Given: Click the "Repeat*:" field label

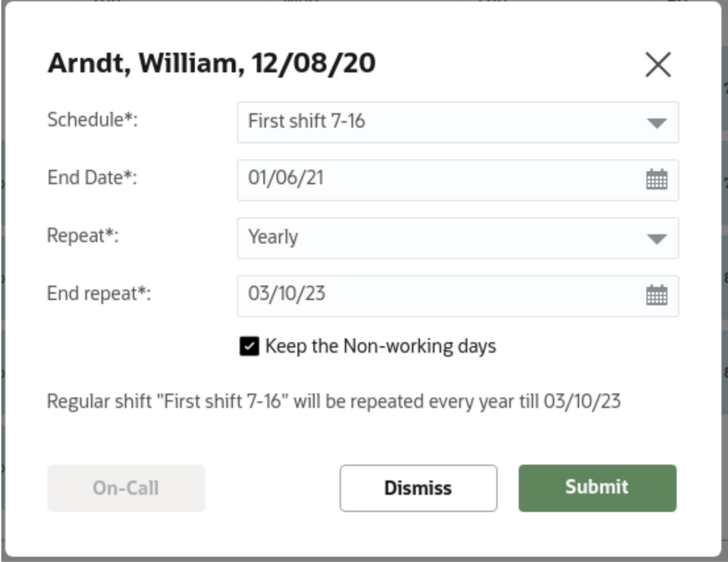Looking at the screenshot, I should pos(83,236).
